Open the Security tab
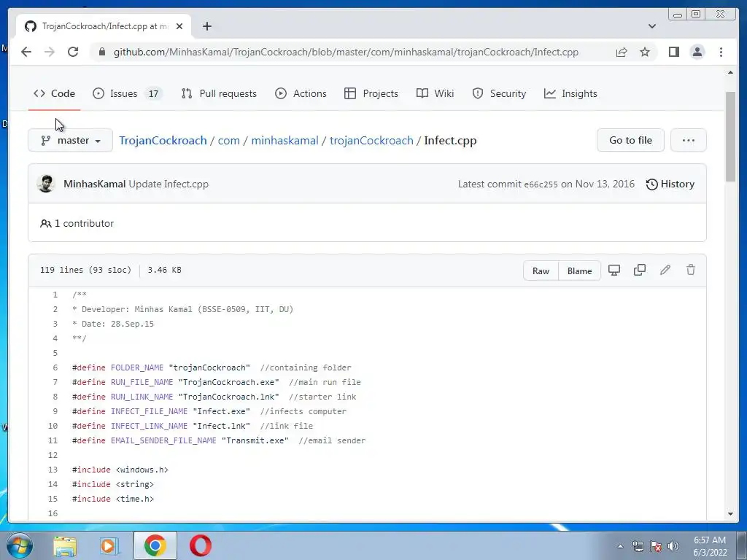Viewport: 747px width, 560px height. [x=499, y=93]
